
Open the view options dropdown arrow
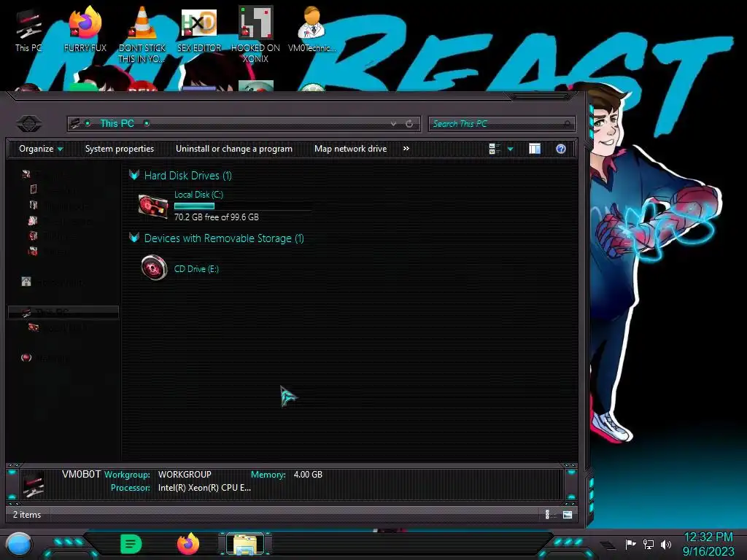point(510,149)
